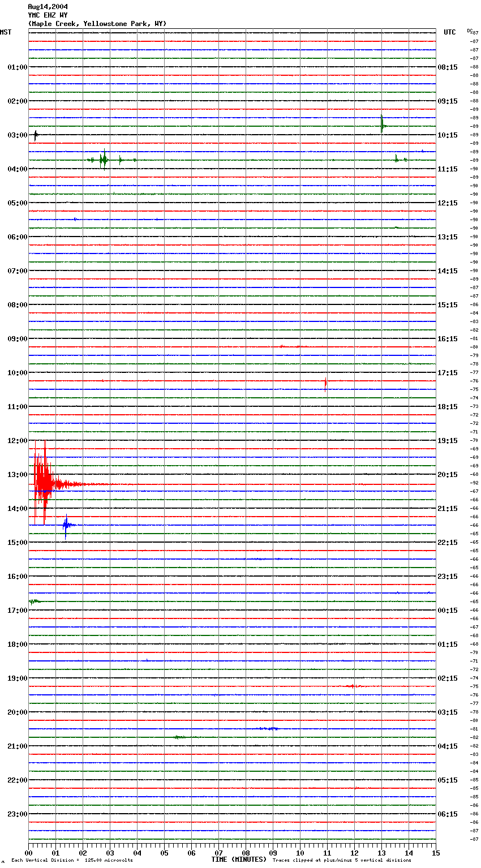
Task: Select the 23:00 MST time label
Action: click(x=18, y=814)
